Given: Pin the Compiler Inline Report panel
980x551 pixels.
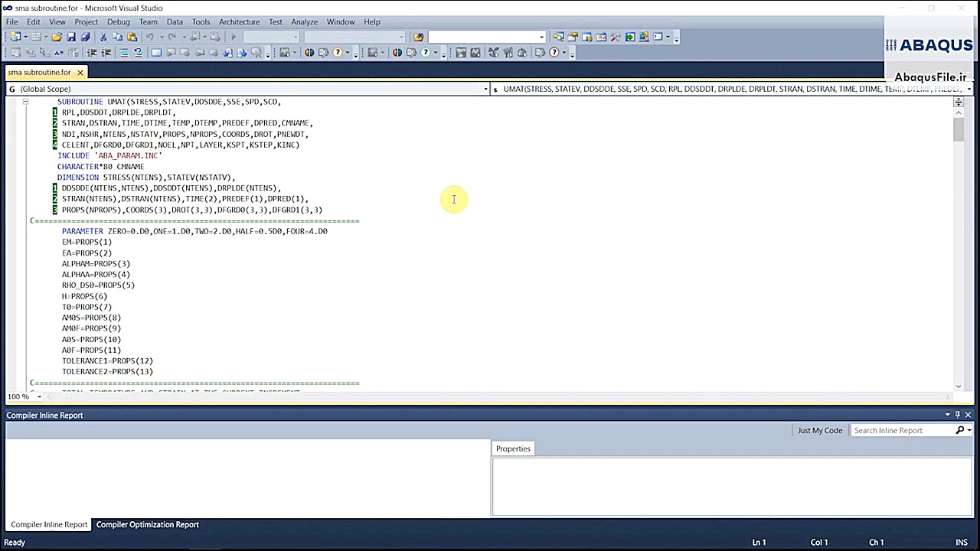Looking at the screenshot, I should coord(957,415).
